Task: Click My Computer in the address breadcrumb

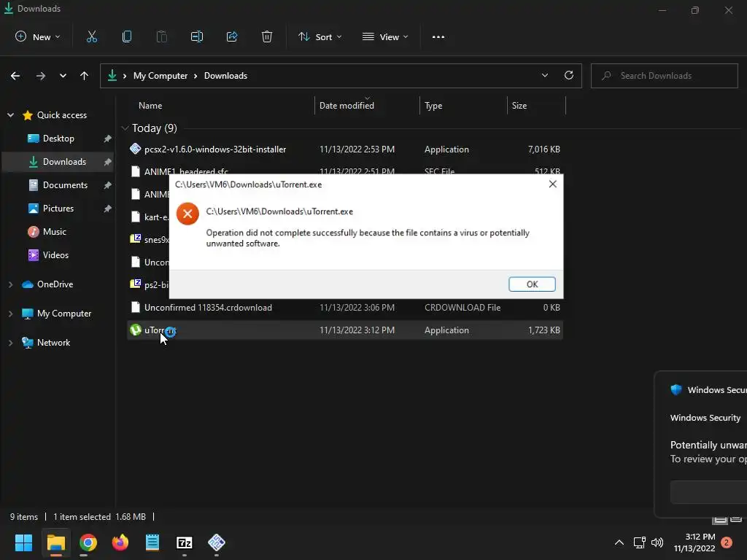Action: pyautogui.click(x=160, y=76)
